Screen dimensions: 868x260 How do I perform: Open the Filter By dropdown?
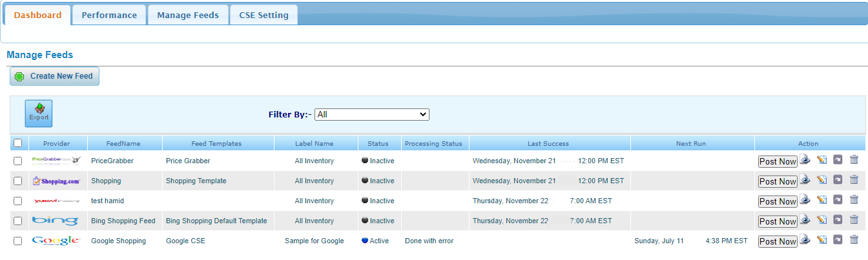pos(372,114)
